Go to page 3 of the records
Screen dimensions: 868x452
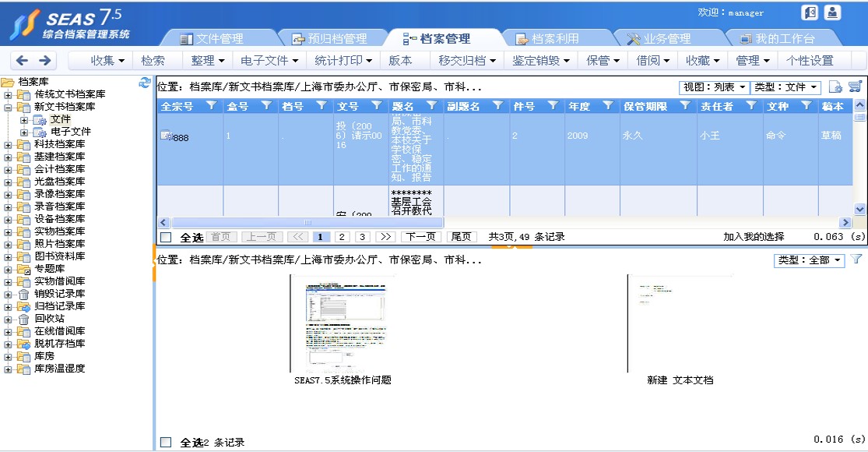pyautogui.click(x=362, y=237)
